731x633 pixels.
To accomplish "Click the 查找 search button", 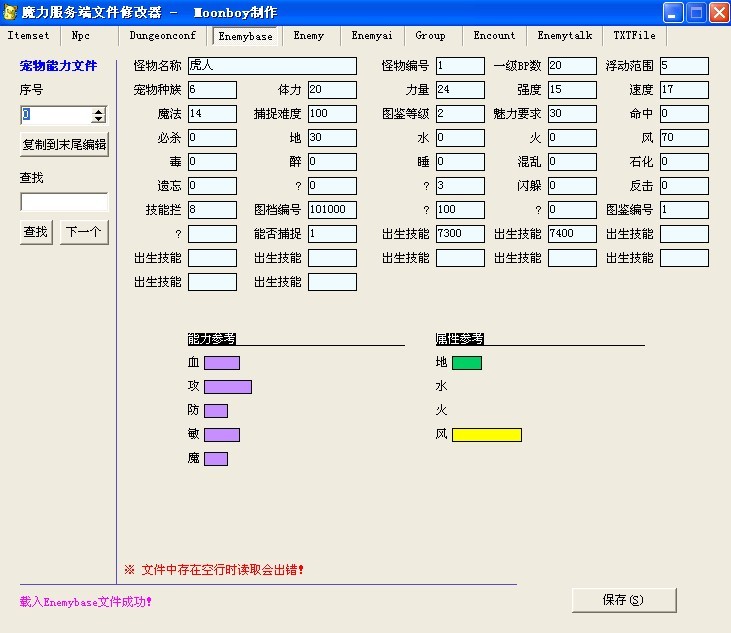I will click(x=36, y=232).
